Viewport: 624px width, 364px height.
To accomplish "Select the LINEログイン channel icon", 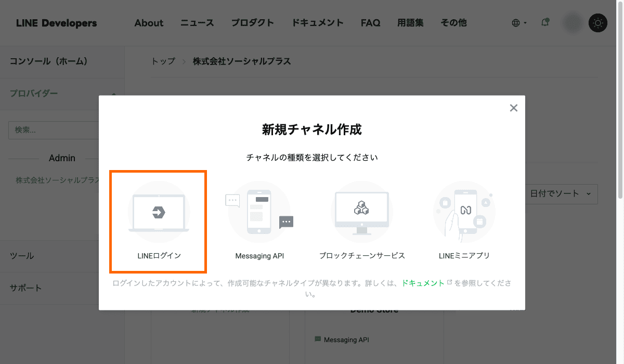I will 159,212.
